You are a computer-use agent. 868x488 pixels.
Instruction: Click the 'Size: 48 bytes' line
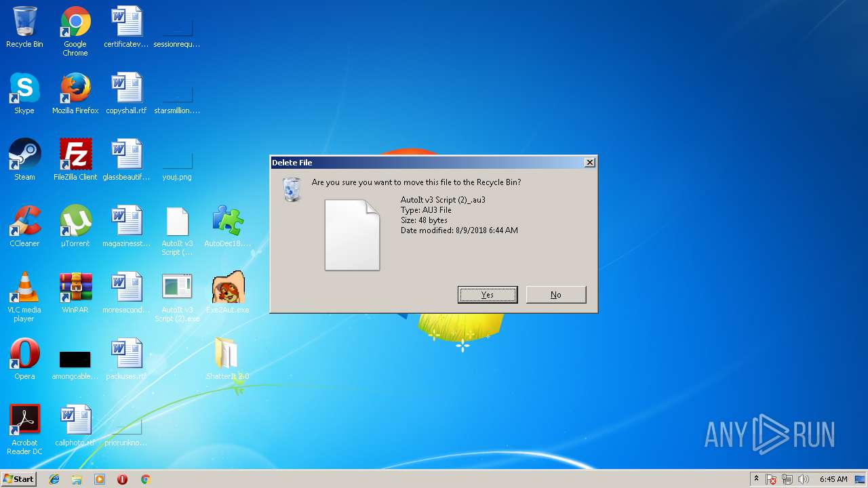coord(424,220)
